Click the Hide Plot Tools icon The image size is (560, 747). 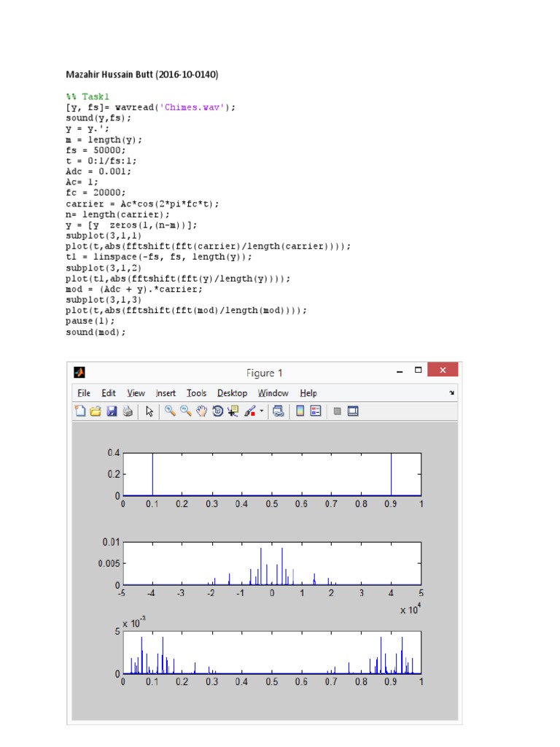[x=337, y=411]
